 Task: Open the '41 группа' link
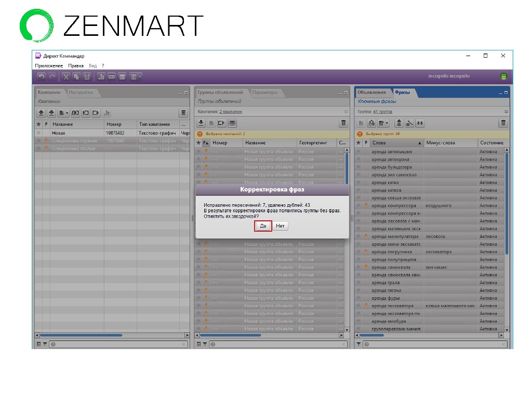383,112
